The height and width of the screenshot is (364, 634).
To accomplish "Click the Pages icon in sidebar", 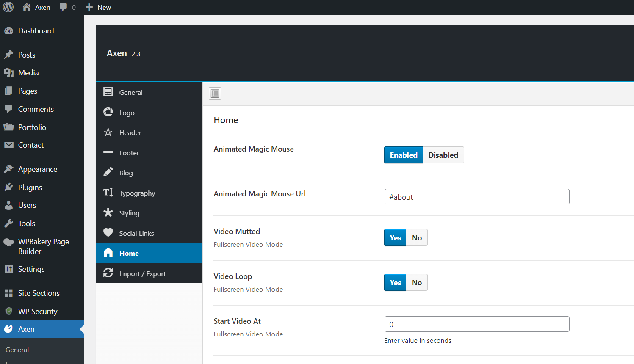I will pos(8,91).
